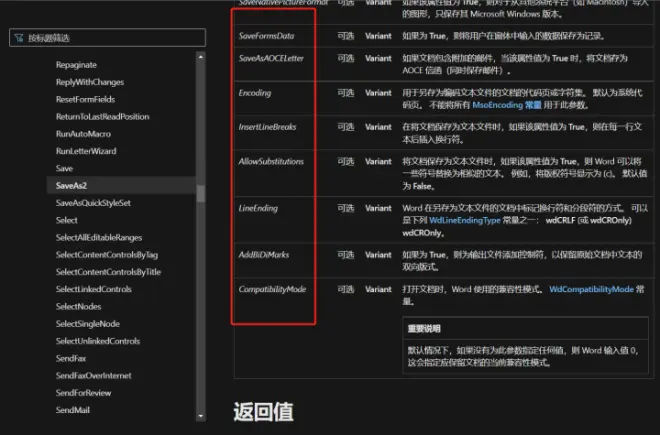
Task: Click the filter icon in title search box
Action: coord(19,38)
